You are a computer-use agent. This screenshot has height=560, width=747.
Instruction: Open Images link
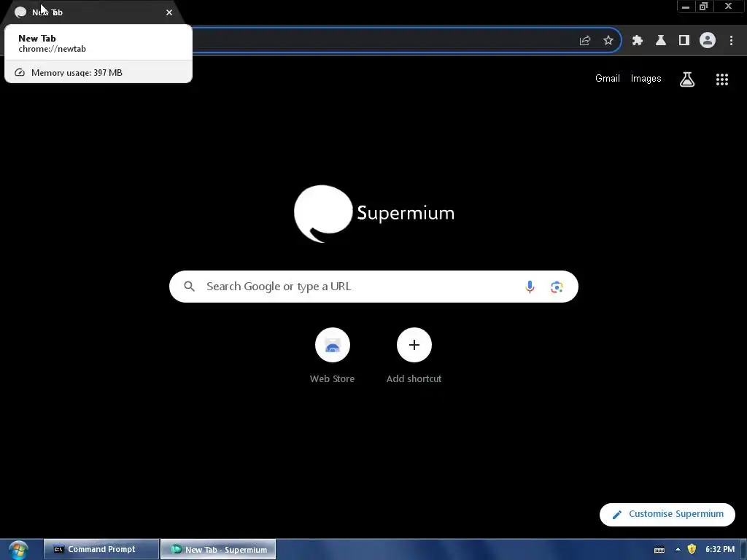[x=646, y=79]
